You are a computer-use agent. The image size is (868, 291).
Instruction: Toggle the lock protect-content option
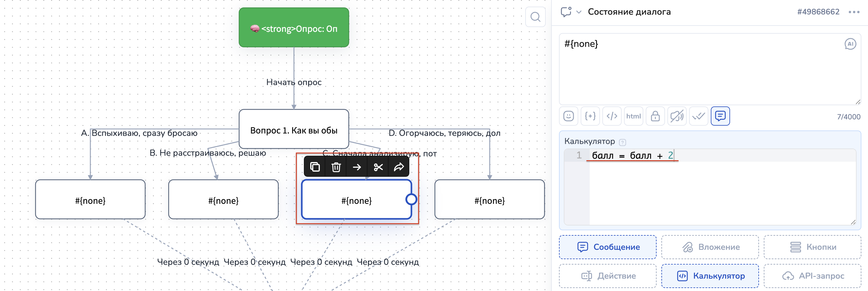tap(655, 116)
